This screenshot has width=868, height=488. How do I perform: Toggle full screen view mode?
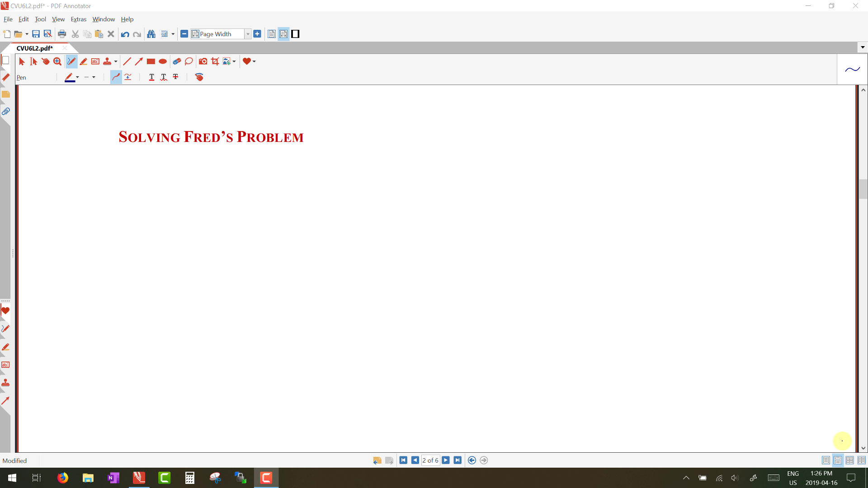(295, 34)
